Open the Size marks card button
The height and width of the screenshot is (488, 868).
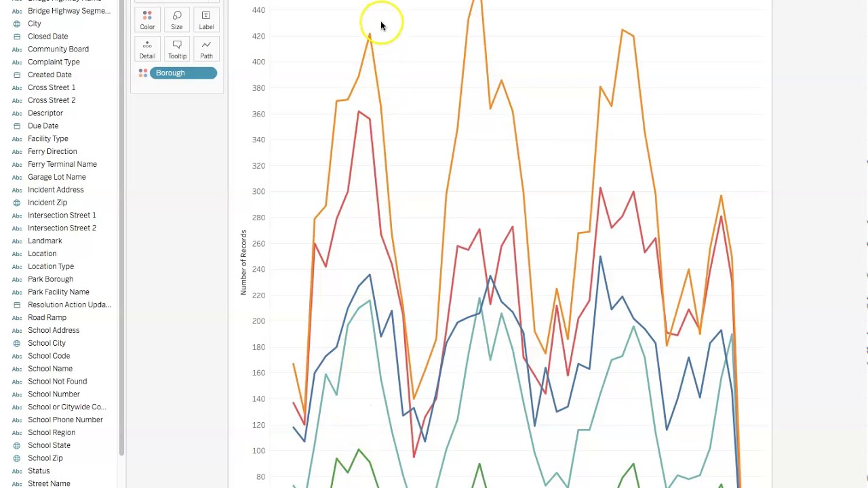[x=177, y=20]
